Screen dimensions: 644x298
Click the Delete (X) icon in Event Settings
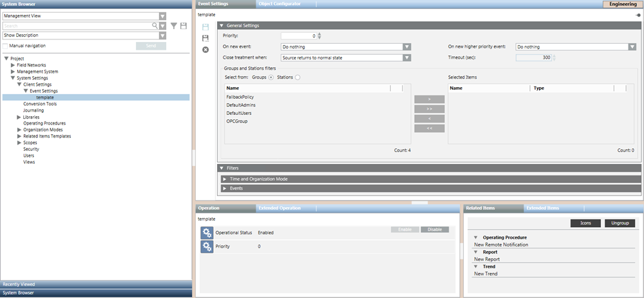click(205, 50)
